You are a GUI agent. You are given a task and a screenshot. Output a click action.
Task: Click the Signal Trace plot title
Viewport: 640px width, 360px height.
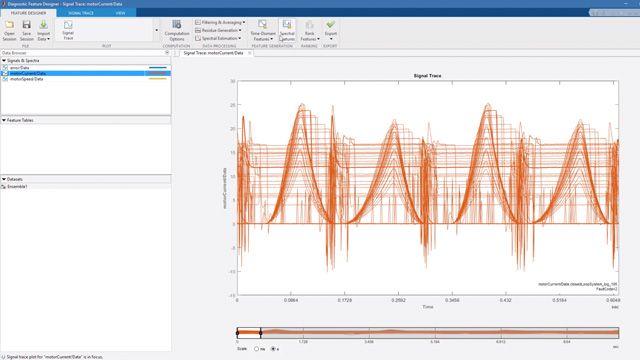coord(427,76)
